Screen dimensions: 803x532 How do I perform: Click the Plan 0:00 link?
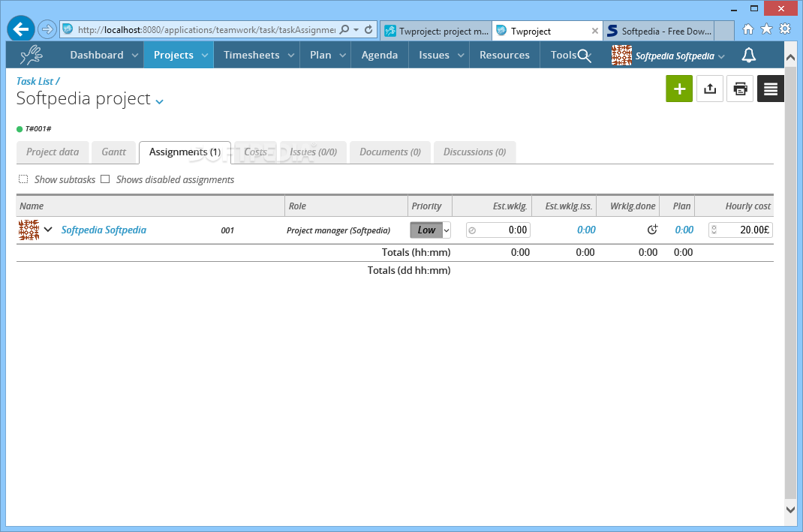pyautogui.click(x=684, y=230)
